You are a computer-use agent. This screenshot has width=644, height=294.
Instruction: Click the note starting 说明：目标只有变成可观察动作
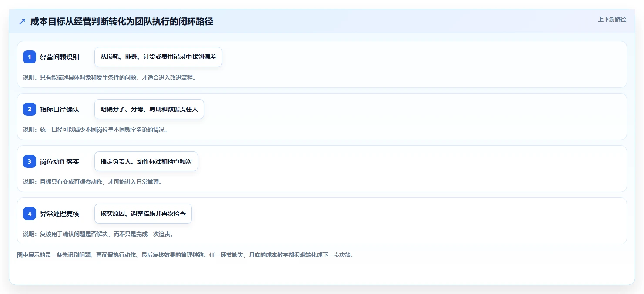[92, 182]
